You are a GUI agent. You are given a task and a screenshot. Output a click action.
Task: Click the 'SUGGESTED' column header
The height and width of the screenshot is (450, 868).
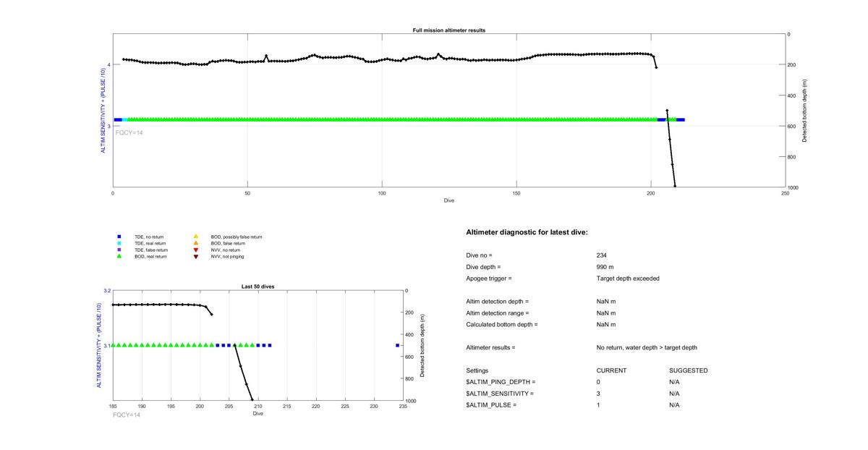click(x=688, y=370)
